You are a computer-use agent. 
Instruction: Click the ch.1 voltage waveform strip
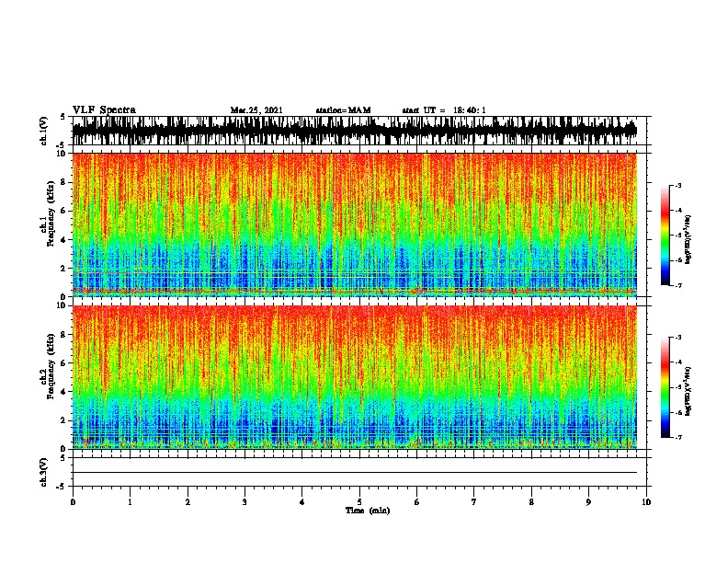355,131
